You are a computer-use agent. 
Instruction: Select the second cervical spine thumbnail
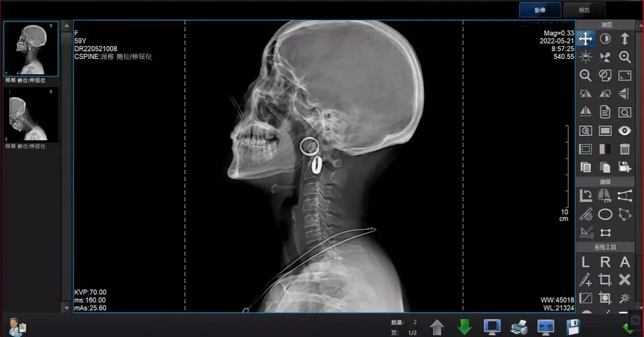click(31, 114)
